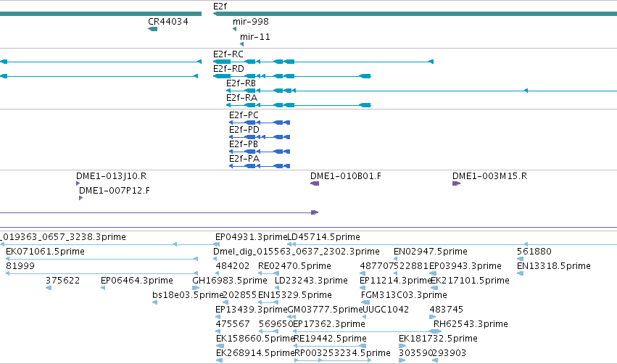Click the DME1-003M15.R clone end
The image size is (617, 364).
[457, 183]
